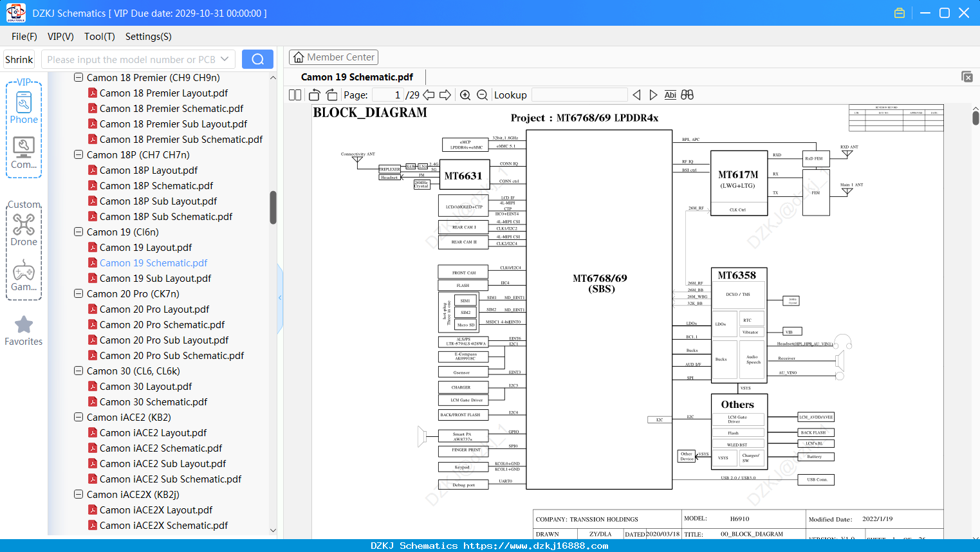
Task: Open the Tool(T) menu
Action: (x=100, y=37)
